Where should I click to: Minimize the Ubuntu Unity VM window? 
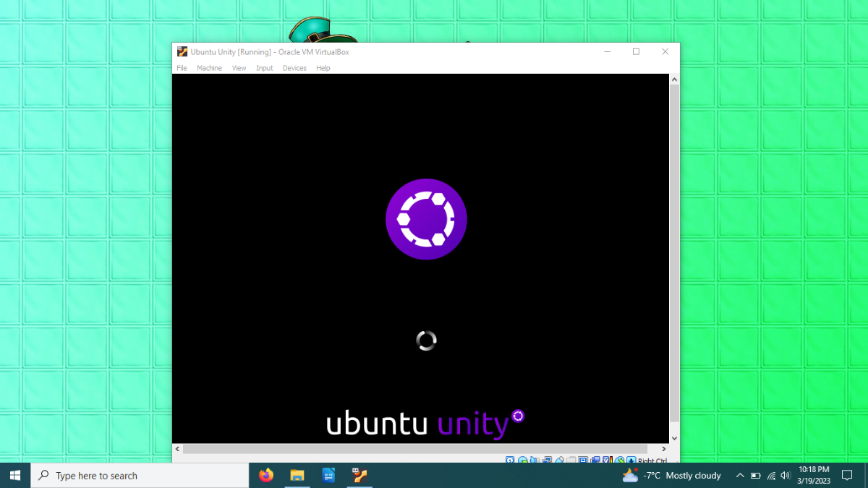pyautogui.click(x=608, y=51)
